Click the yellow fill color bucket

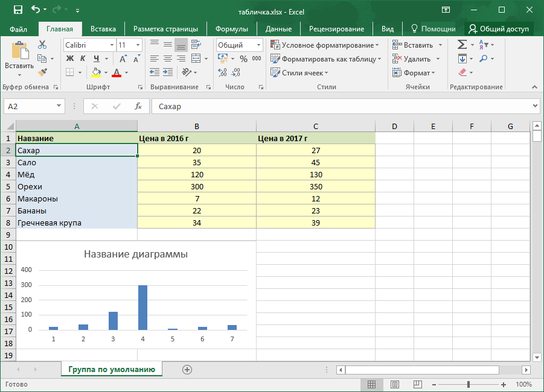pyautogui.click(x=95, y=72)
